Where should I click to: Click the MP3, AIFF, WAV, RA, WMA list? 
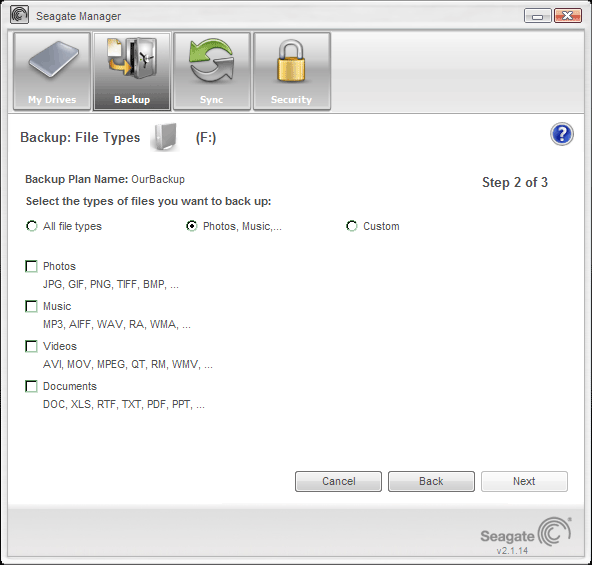[117, 324]
